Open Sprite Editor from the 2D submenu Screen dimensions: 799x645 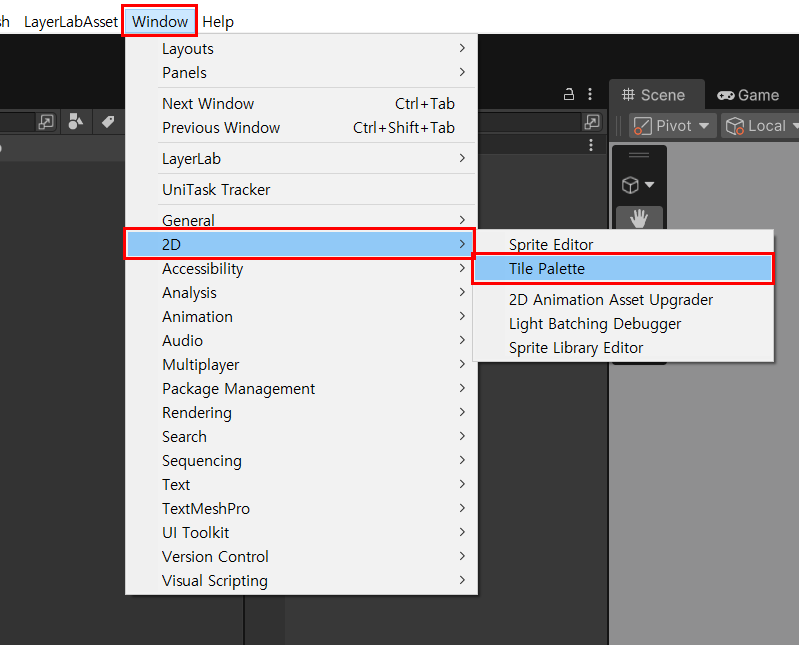(623, 244)
